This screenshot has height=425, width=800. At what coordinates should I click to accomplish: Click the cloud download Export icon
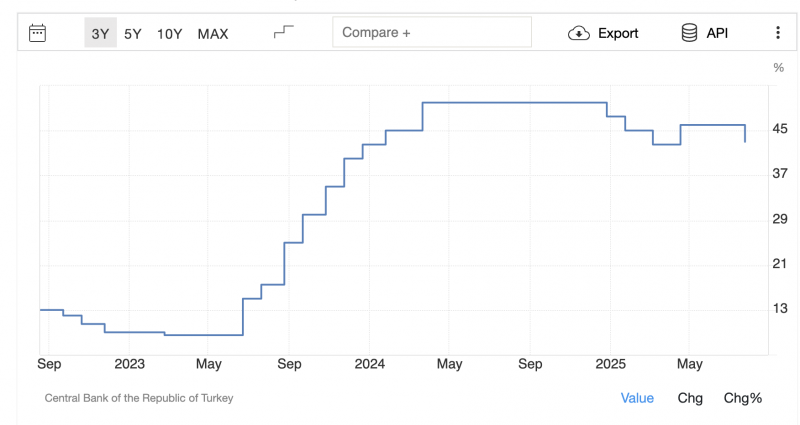[x=579, y=33]
